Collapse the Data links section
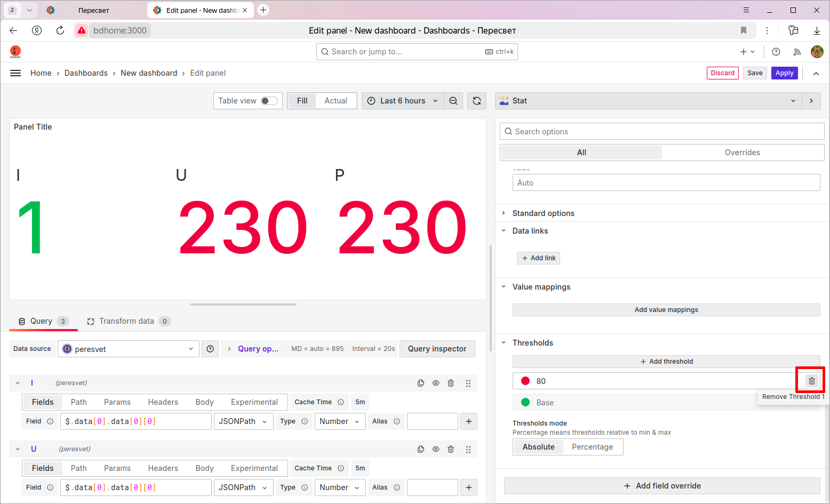The width and height of the screenshot is (830, 504). pyautogui.click(x=530, y=231)
